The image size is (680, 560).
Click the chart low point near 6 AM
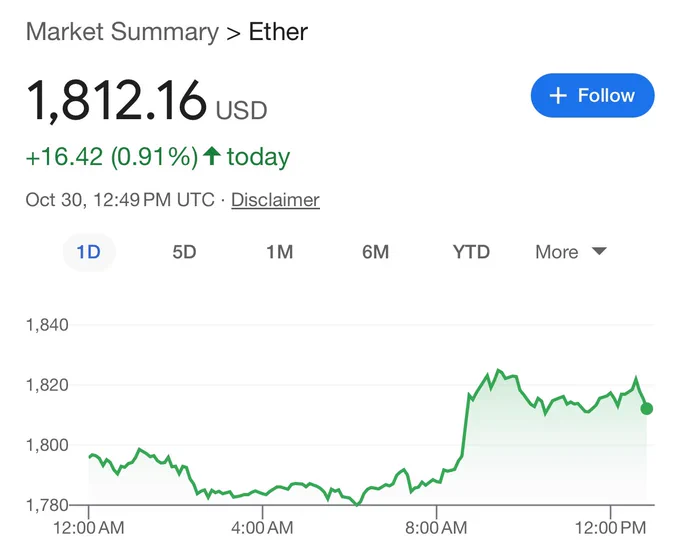click(x=357, y=504)
